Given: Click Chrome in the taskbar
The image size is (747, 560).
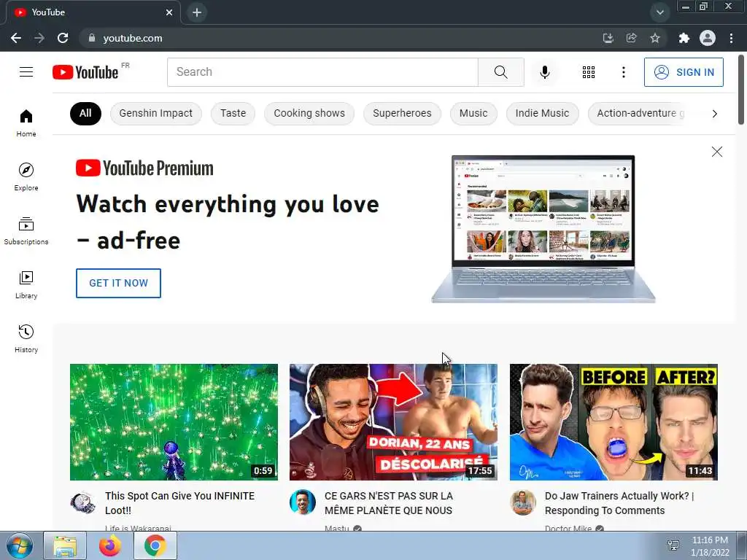Looking at the screenshot, I should pyautogui.click(x=155, y=545).
